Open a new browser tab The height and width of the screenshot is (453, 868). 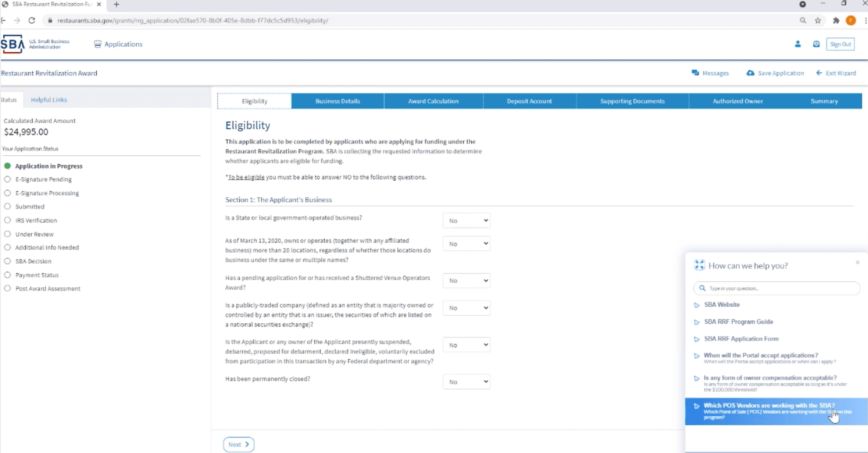coord(117,4)
